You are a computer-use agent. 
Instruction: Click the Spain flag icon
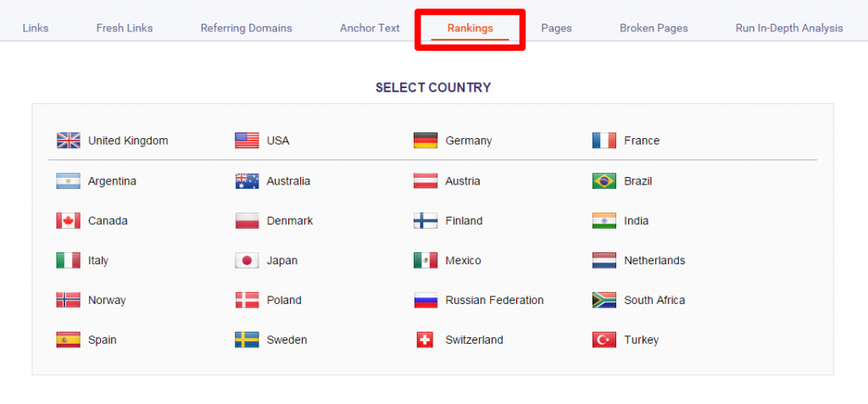click(69, 340)
